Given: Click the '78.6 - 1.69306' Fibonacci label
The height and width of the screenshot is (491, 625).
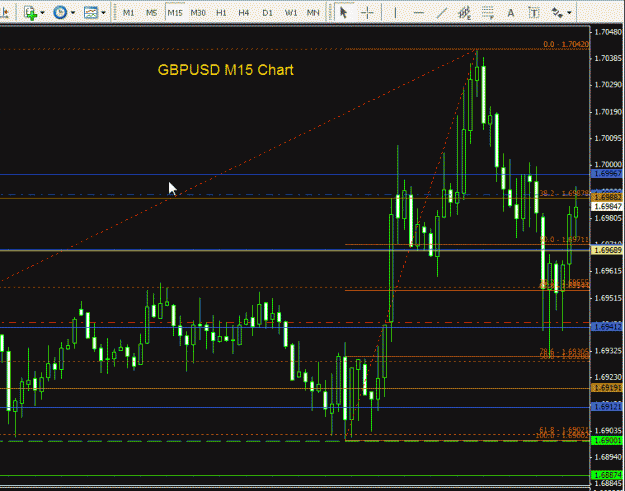Looking at the screenshot, I should [x=564, y=351].
